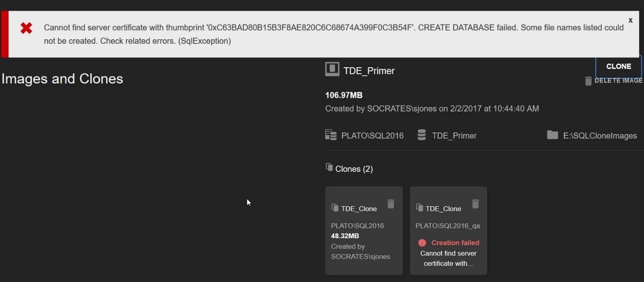644x282 pixels.
Task: Click the trash icon on the first TDE_Clone
Action: coord(391,204)
